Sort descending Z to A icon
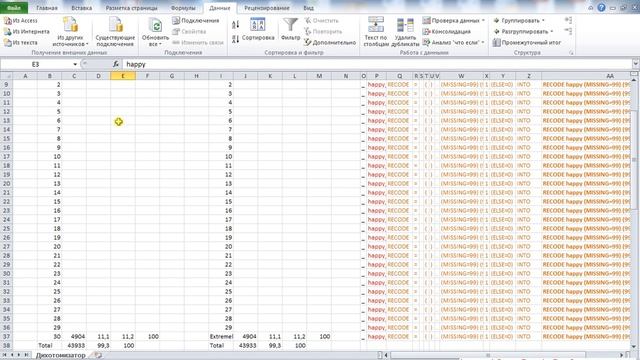 (x=236, y=39)
